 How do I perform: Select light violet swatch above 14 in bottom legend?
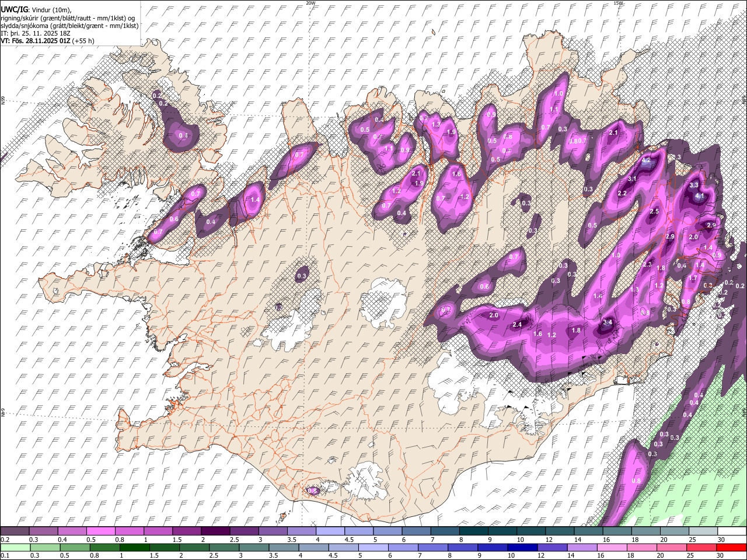(582, 548)
